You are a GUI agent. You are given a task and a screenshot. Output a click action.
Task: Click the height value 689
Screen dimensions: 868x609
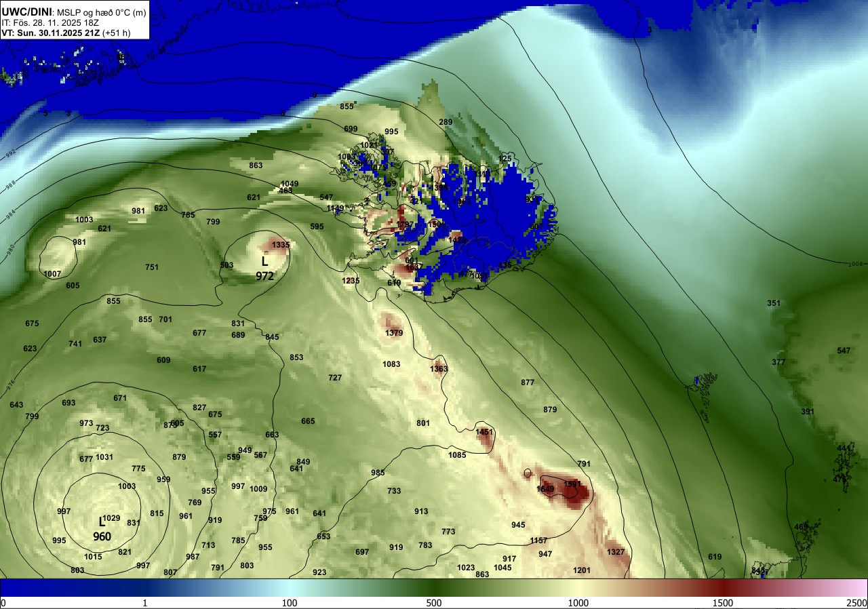238,335
